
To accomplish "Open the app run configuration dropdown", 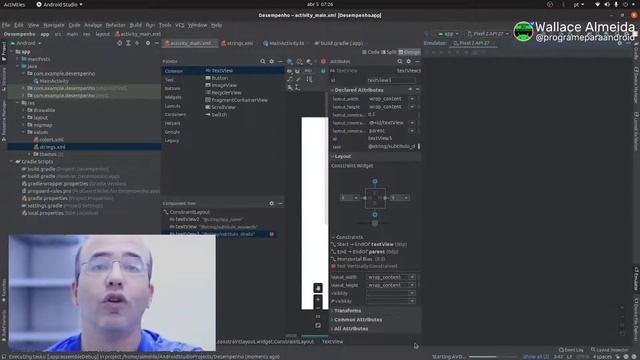I will coord(448,34).
